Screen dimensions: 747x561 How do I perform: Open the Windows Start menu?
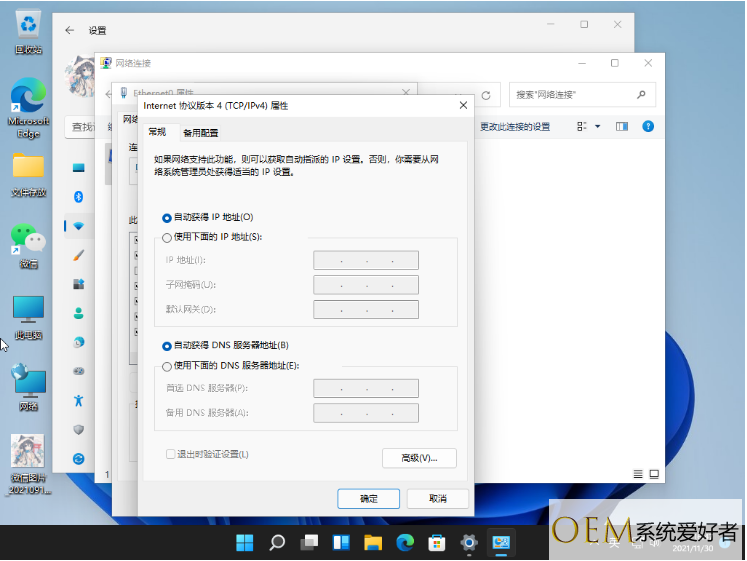(x=244, y=543)
